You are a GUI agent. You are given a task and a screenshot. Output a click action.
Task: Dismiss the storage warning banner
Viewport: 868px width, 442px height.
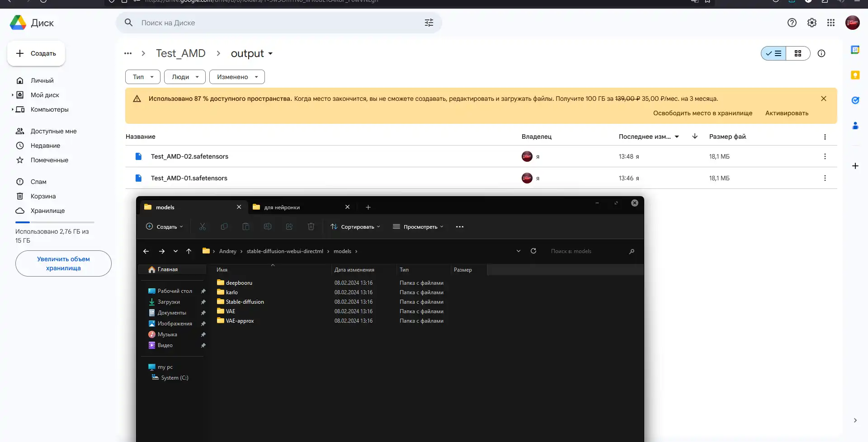point(824,99)
